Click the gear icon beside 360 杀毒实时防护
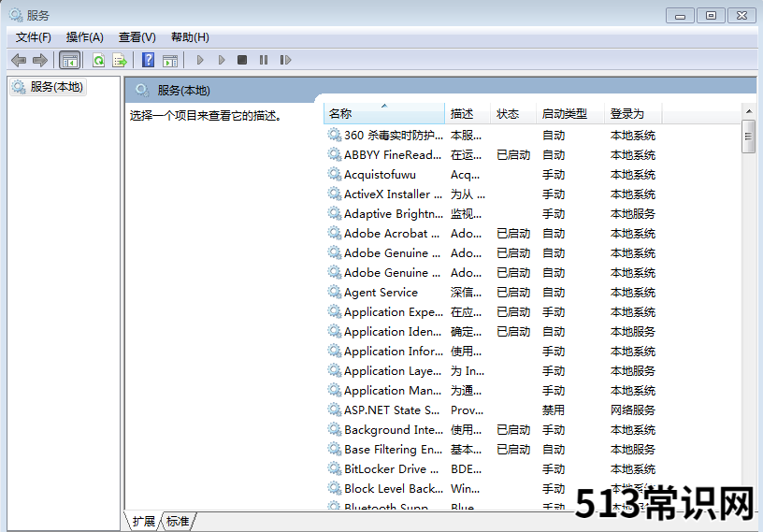This screenshot has width=763, height=532. tap(334, 135)
